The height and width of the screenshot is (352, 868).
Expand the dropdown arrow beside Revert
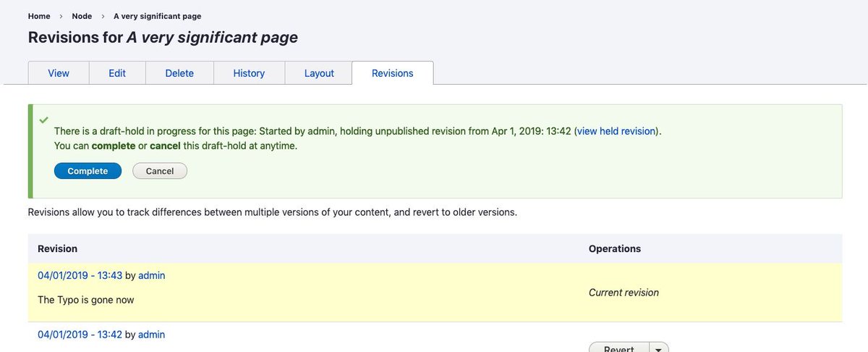[x=659, y=348]
